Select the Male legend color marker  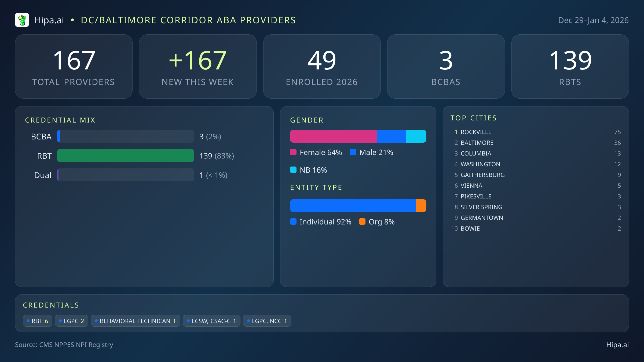click(353, 152)
